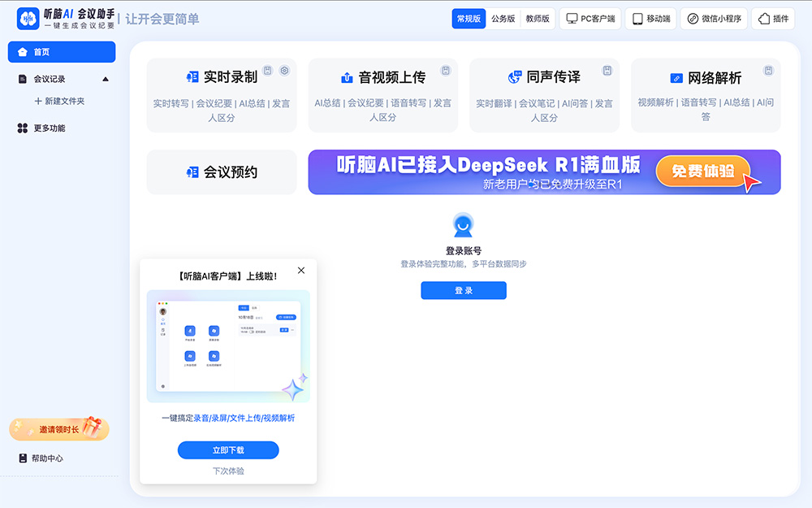Viewport: 812px width, 508px height.
Task: Open 帮助中心
Action: (47, 458)
